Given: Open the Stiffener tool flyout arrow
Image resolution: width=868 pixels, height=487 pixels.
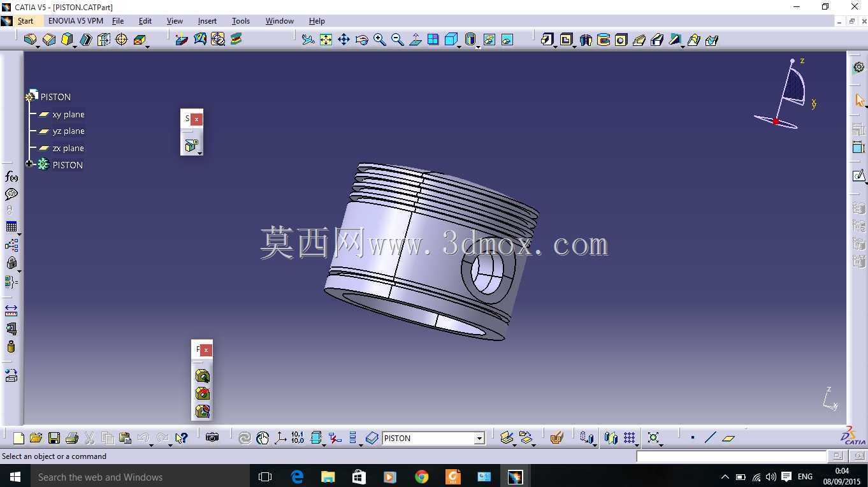Looking at the screenshot, I should 683,46.
